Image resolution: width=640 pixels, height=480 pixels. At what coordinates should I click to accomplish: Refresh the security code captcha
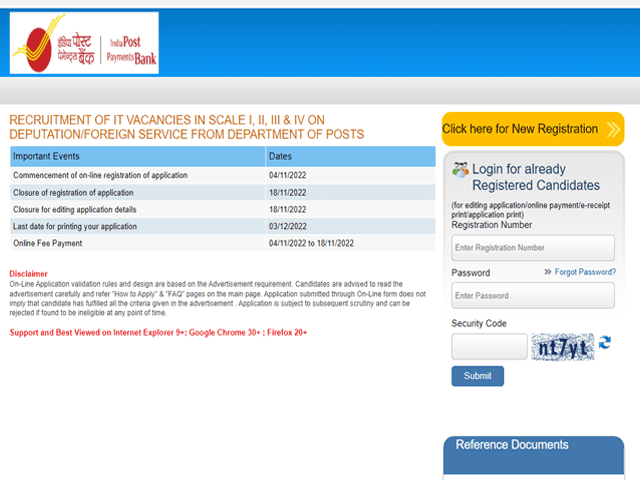pyautogui.click(x=605, y=342)
